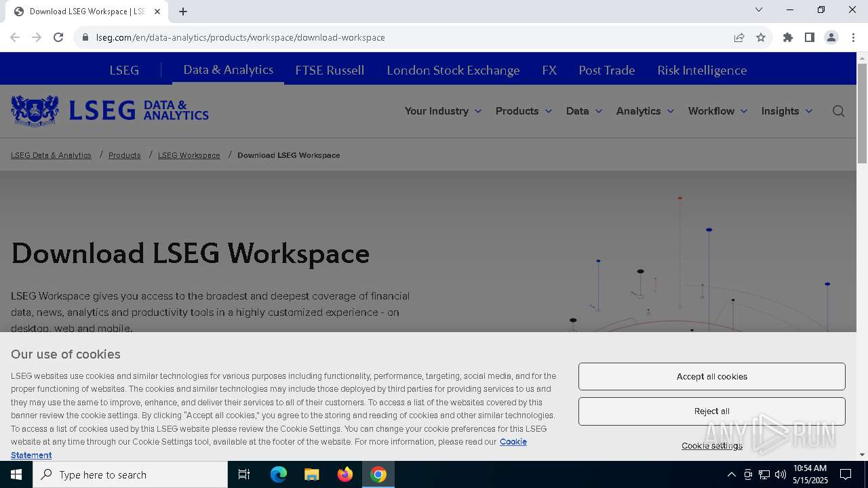The height and width of the screenshot is (488, 868).
Task: Open the site search magnifier icon
Action: pyautogui.click(x=839, y=111)
